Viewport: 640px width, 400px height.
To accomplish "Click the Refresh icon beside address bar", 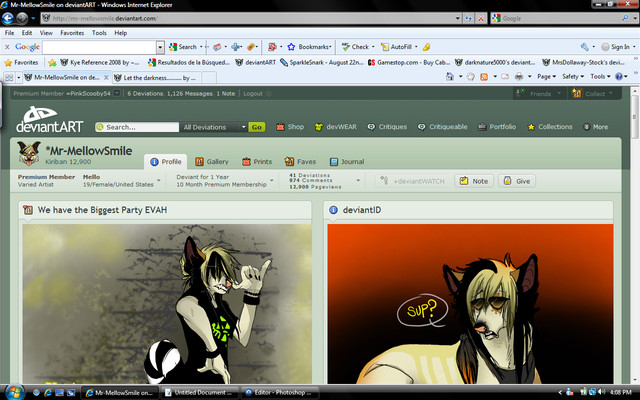I will click(x=469, y=18).
